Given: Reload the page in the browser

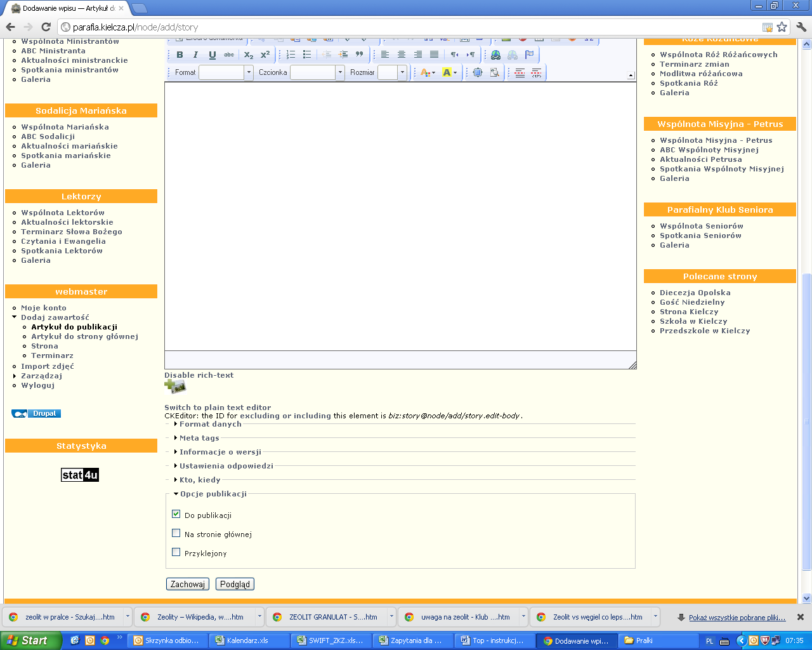Looking at the screenshot, I should pos(46,27).
